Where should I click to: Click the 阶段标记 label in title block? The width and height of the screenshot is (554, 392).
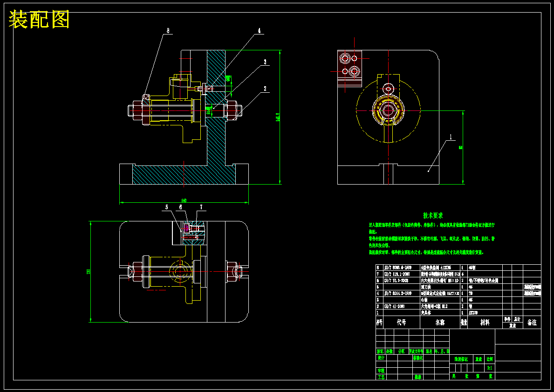(461, 359)
